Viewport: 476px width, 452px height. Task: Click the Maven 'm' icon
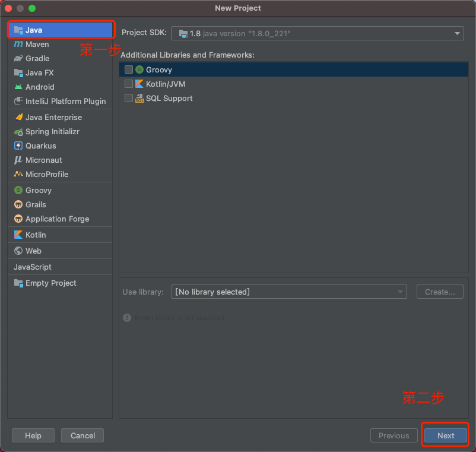click(18, 45)
